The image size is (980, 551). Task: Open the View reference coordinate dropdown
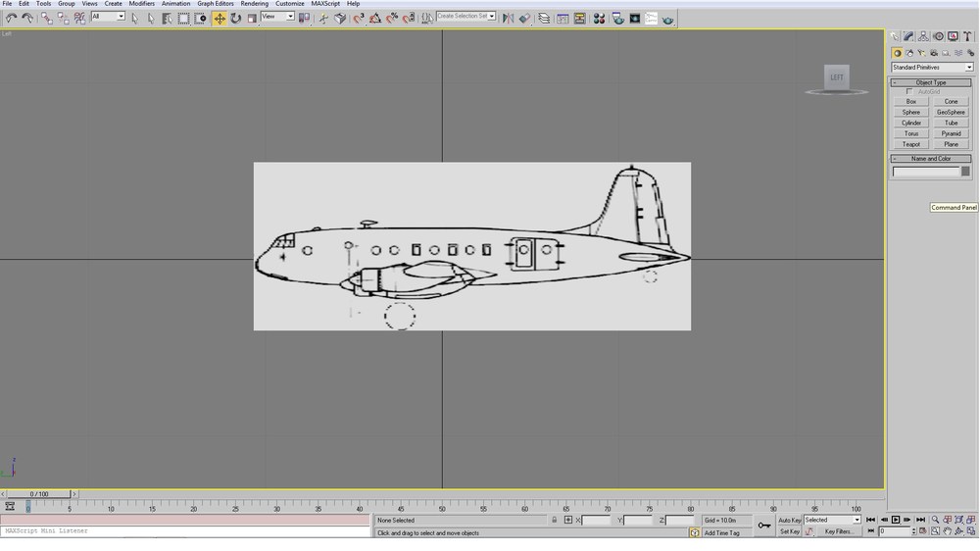(277, 17)
